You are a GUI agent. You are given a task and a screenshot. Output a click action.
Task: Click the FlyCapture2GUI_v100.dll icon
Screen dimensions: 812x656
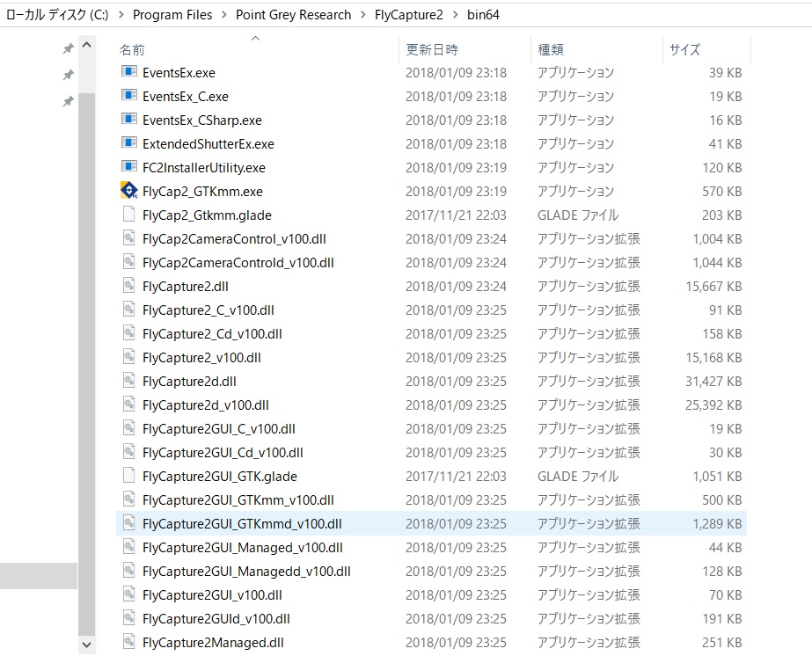[x=129, y=594]
